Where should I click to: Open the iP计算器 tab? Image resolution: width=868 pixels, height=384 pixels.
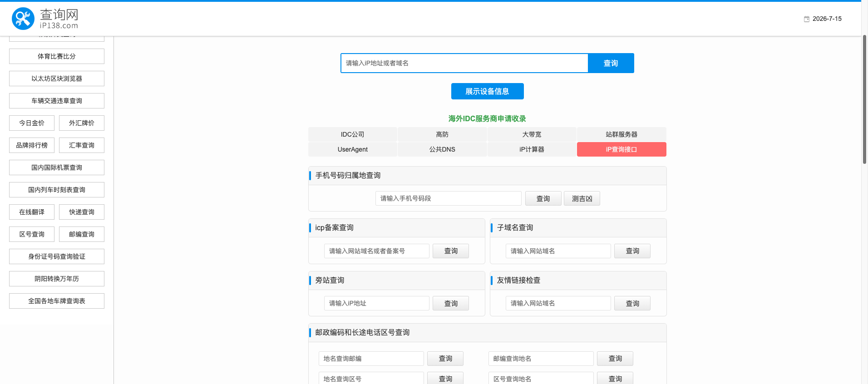[x=532, y=149]
